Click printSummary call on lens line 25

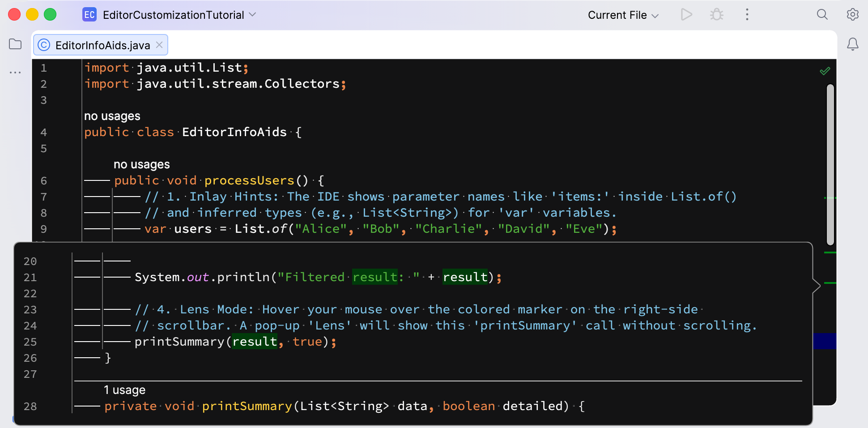[179, 342]
